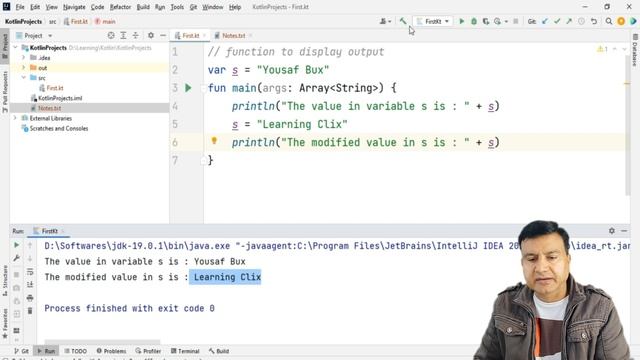This screenshot has height=360, width=640.
Task: Collapse the KotlinProjects root node
Action: click(x=16, y=48)
